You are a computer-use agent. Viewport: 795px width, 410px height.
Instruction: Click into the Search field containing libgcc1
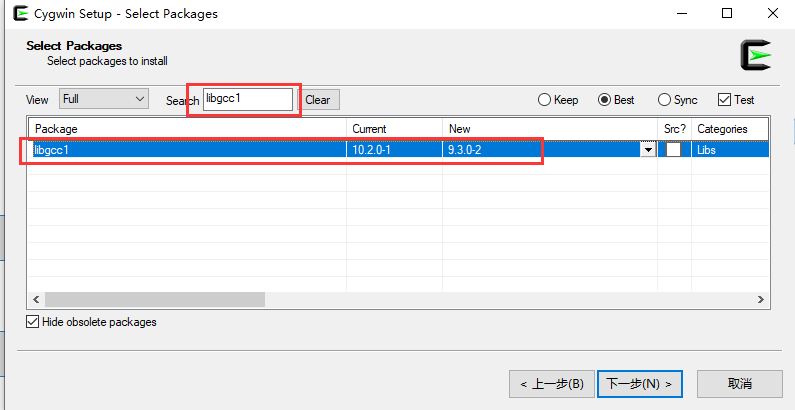[x=248, y=99]
